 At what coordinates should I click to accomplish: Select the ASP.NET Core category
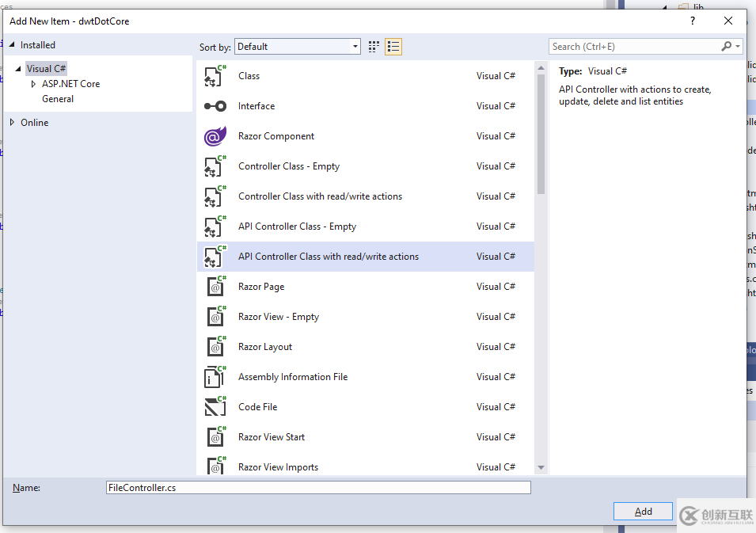click(71, 84)
